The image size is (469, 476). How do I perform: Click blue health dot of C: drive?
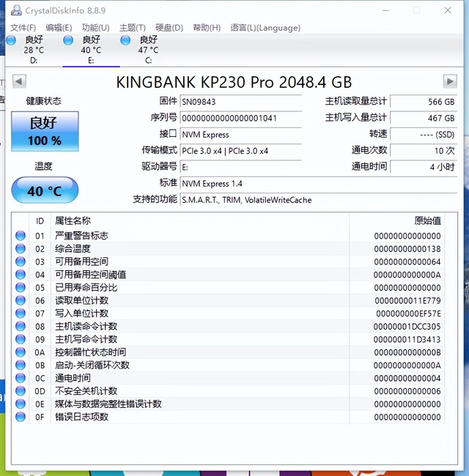[x=125, y=40]
